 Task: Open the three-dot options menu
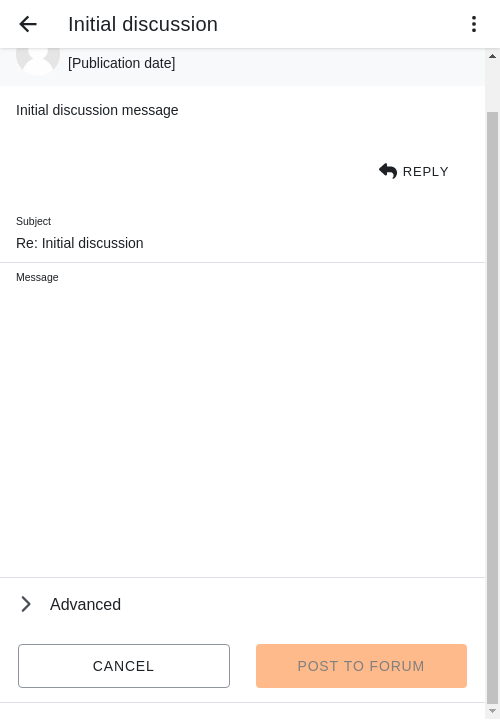pos(474,24)
